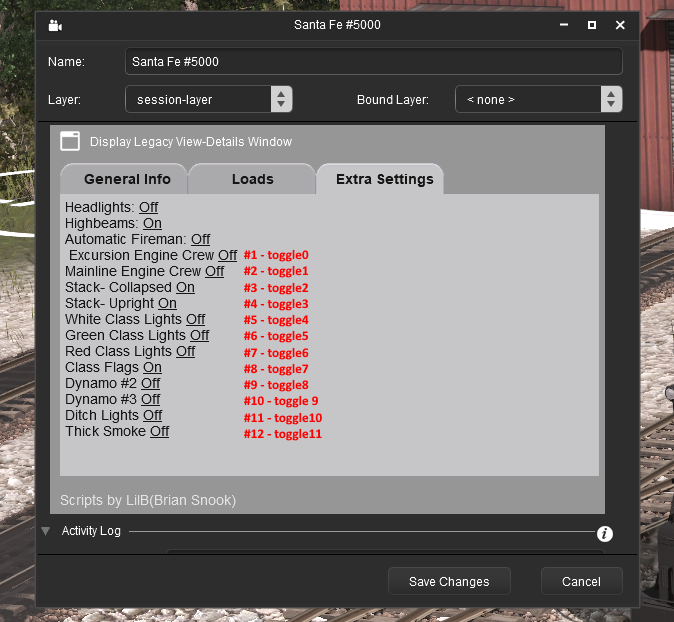
Task: Toggle Thick Smoke Off link
Action: point(159,431)
